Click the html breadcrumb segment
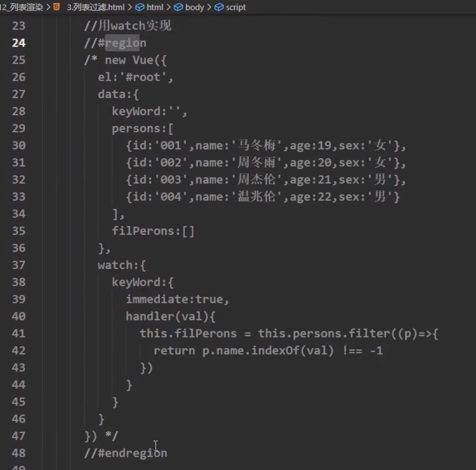This screenshot has width=476, height=470. 155,7
